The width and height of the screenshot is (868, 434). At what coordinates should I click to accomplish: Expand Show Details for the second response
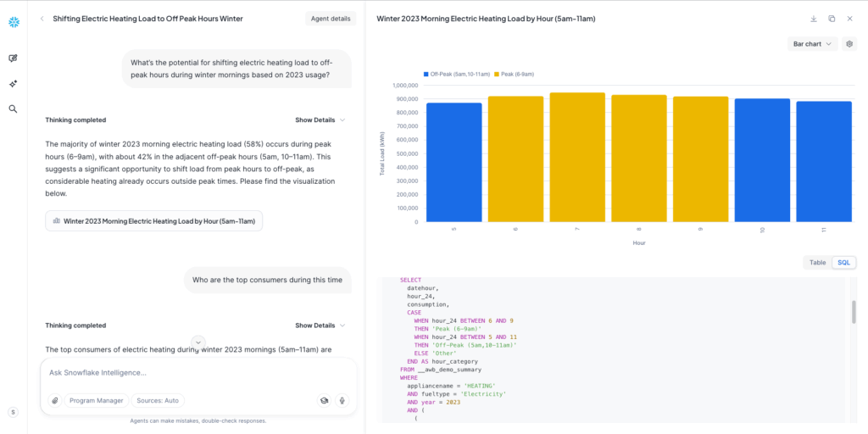click(x=320, y=325)
